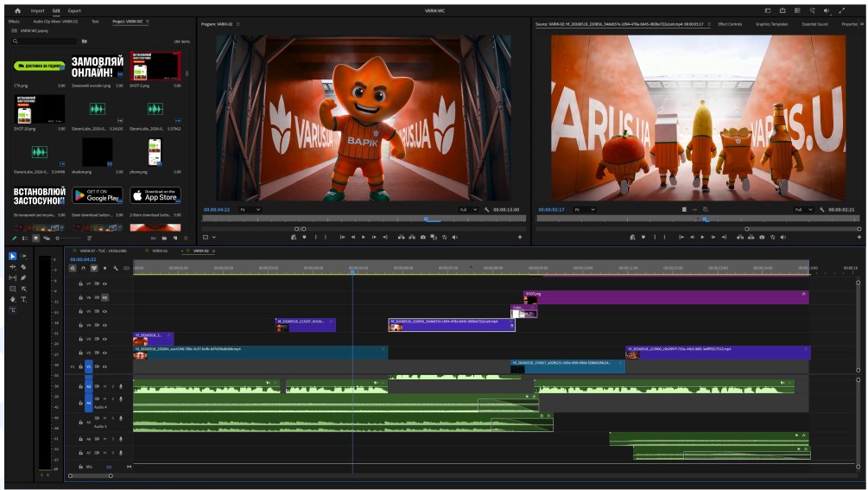Play the Source monitor clip
868x490 pixels.
click(x=702, y=237)
